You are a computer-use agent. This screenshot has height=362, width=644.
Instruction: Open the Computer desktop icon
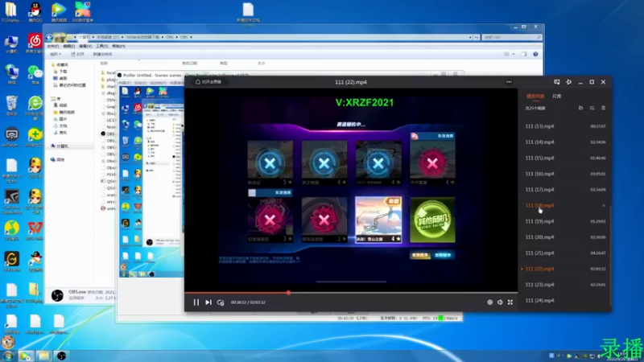(x=11, y=43)
